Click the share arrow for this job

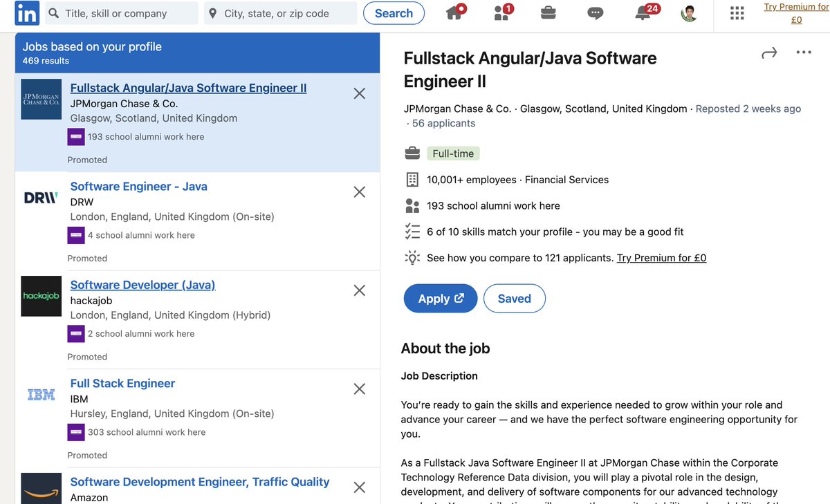769,53
